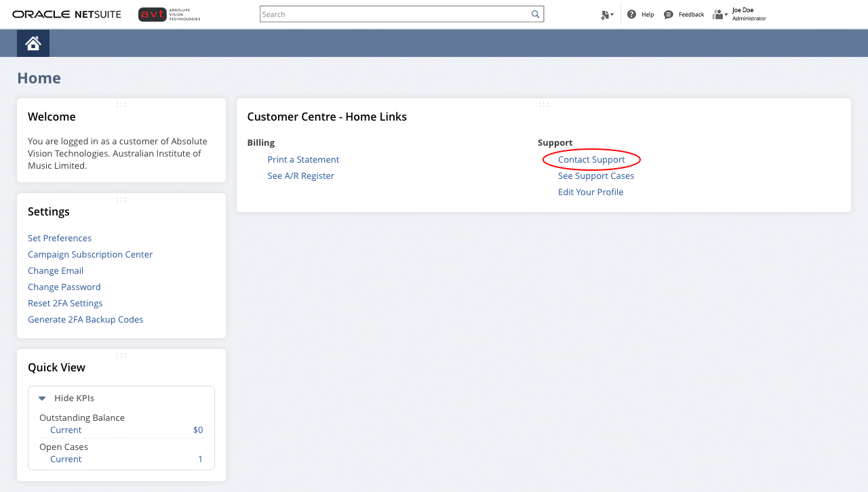Open Current link under Open Cases
The width and height of the screenshot is (868, 492).
coord(66,459)
